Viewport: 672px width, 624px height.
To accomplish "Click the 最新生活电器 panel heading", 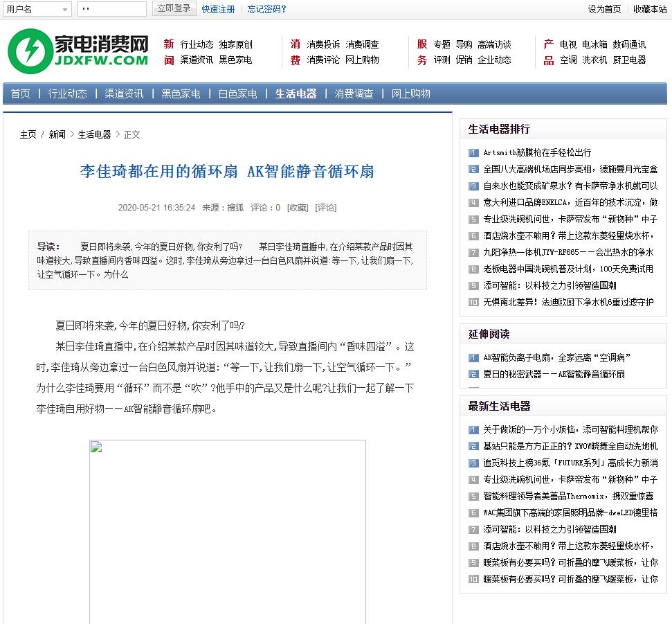I will click(499, 406).
